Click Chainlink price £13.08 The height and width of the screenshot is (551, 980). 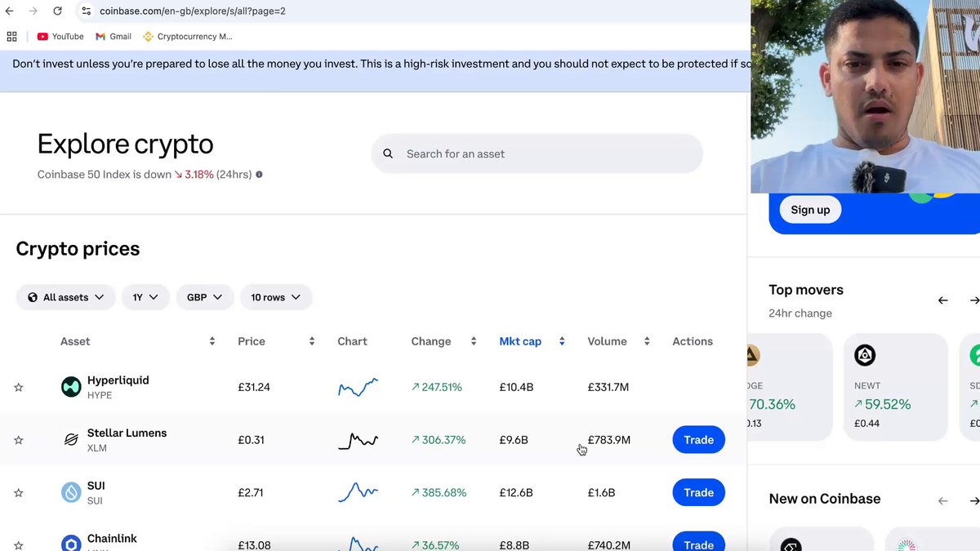[254, 545]
